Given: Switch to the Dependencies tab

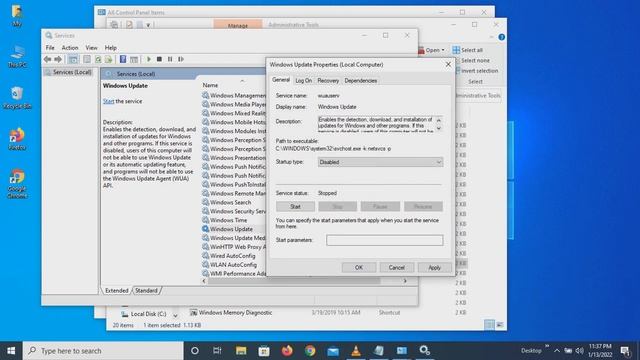Looking at the screenshot, I should point(361,80).
